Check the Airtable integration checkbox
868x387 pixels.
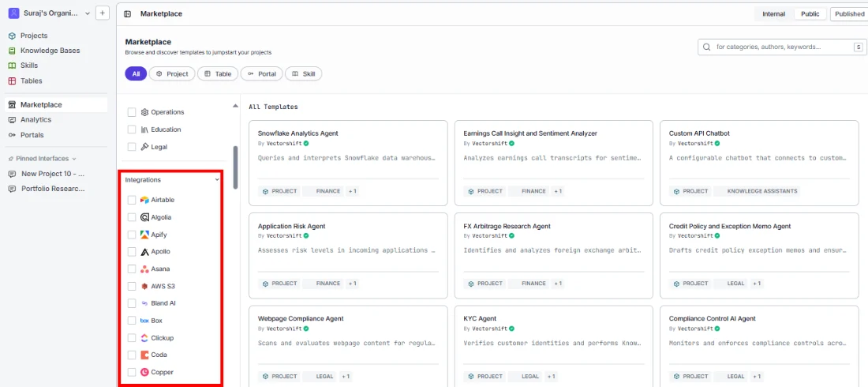tap(132, 200)
